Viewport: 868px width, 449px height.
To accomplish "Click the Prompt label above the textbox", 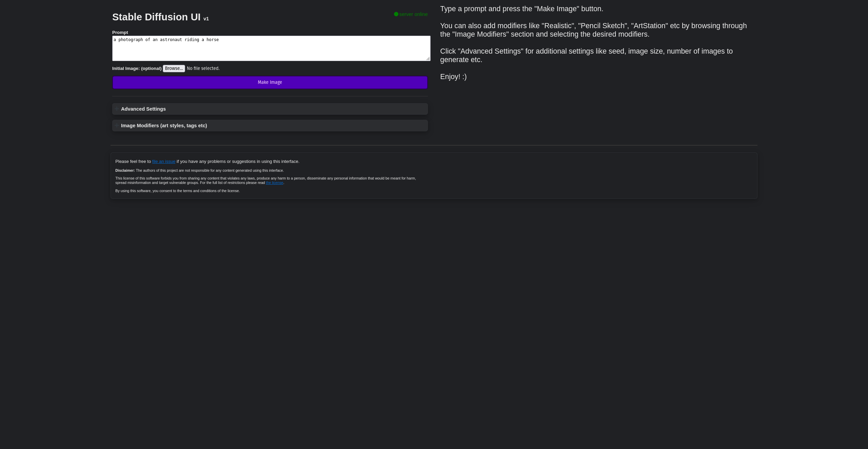I will click(120, 32).
